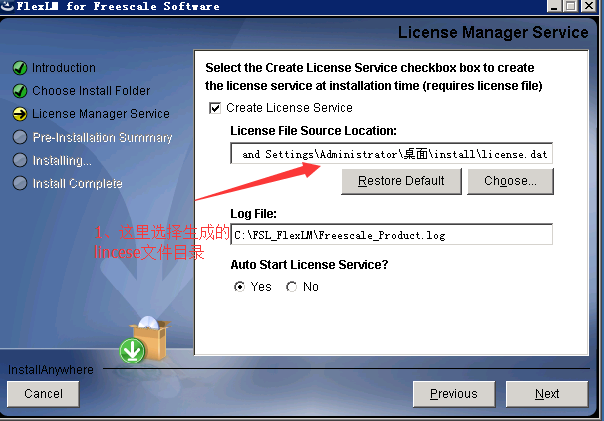Click the Next button
Viewport: 604px width, 421px height.
point(547,394)
